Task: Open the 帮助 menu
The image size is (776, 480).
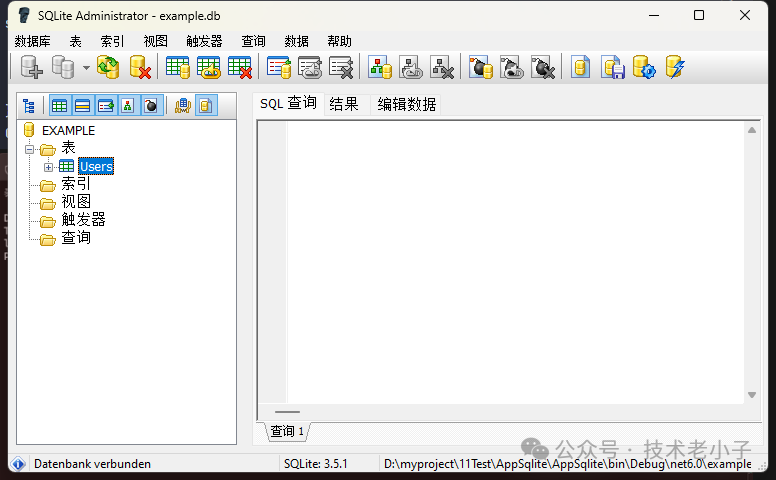Action: point(340,41)
